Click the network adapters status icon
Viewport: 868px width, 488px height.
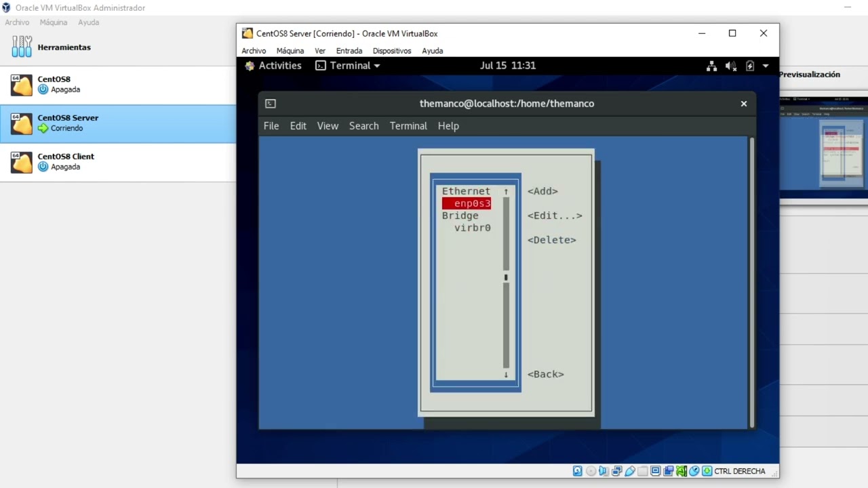(x=616, y=471)
